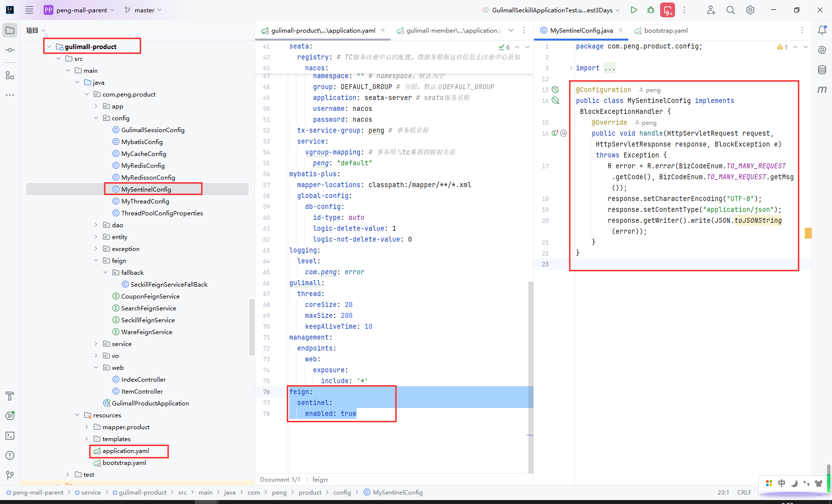Screen dimensions: 832x504
Task: Toggle the Project tool window folder icon
Action: click(10, 30)
